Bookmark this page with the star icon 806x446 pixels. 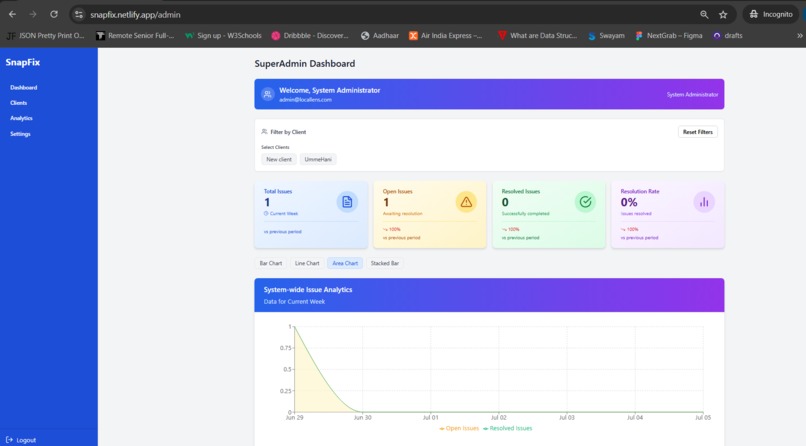click(723, 14)
